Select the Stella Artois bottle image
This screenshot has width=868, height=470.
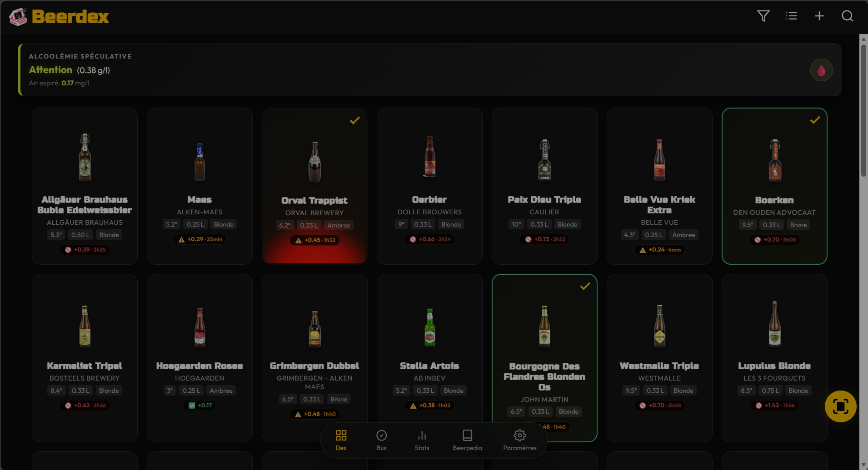429,327
